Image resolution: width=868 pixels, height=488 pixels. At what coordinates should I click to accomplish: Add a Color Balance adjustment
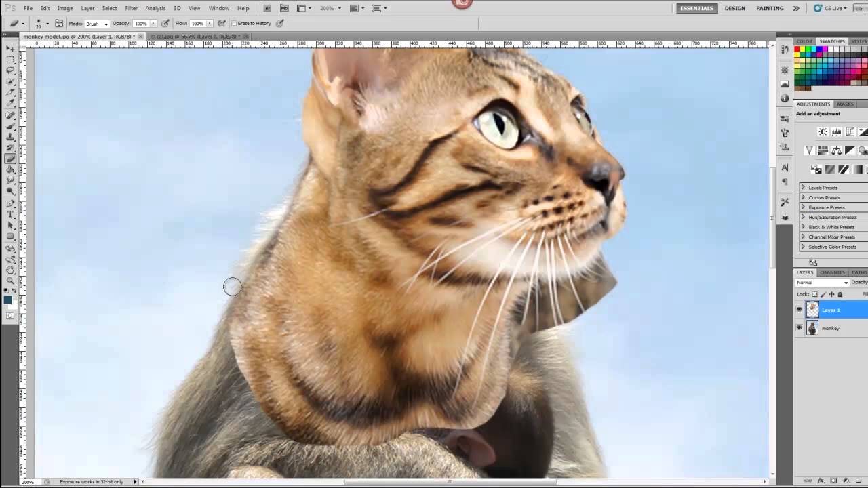coord(836,150)
